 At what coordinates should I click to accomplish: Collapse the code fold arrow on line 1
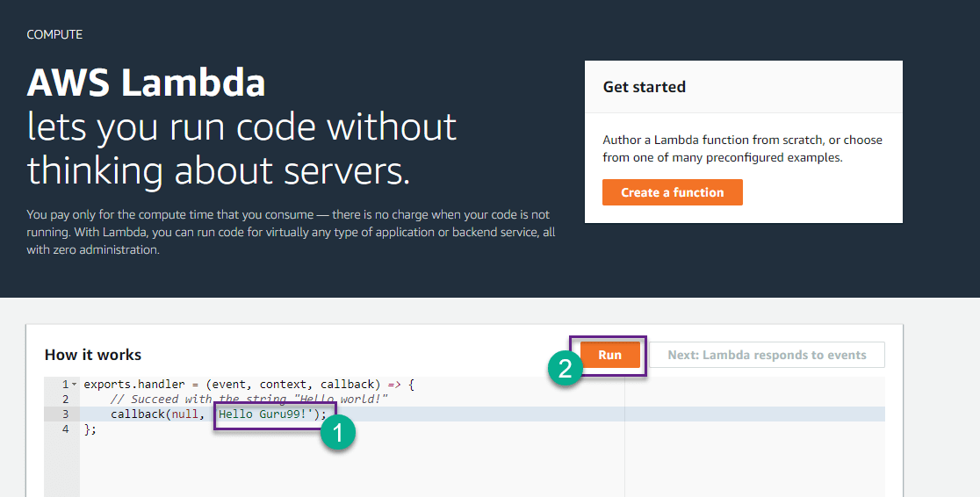(75, 385)
